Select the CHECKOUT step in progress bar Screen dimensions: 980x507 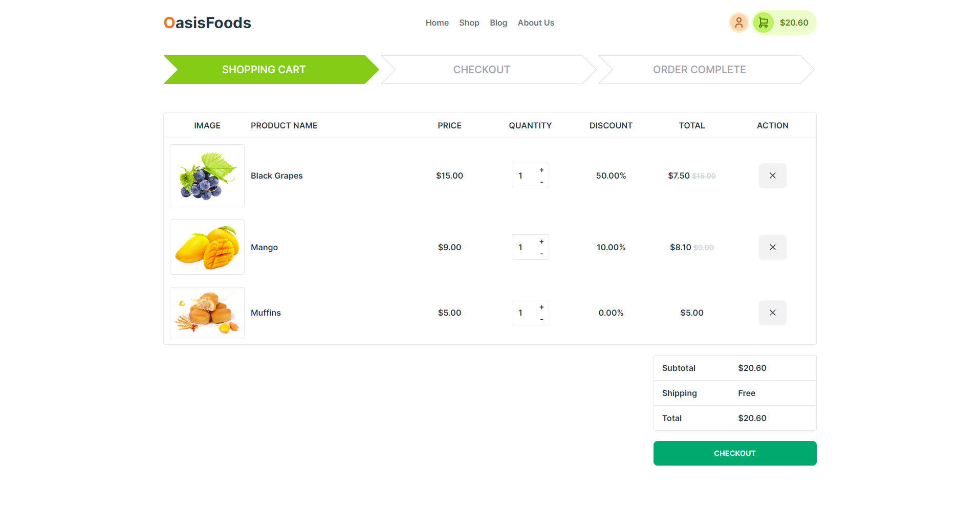(482, 70)
